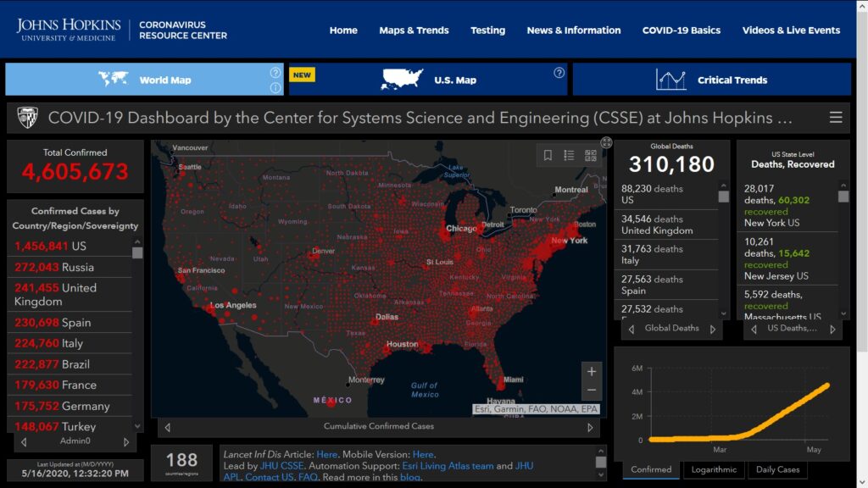Click the help question icon on World Map tab
868x488 pixels.
click(275, 73)
